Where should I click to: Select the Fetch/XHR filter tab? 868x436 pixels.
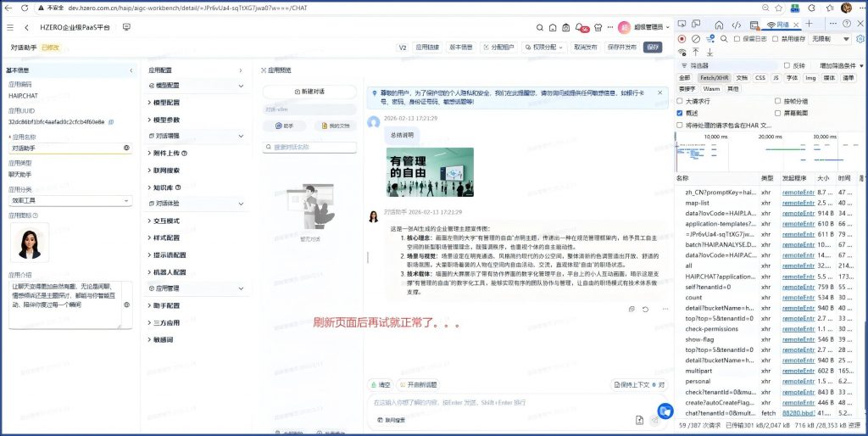[715, 77]
